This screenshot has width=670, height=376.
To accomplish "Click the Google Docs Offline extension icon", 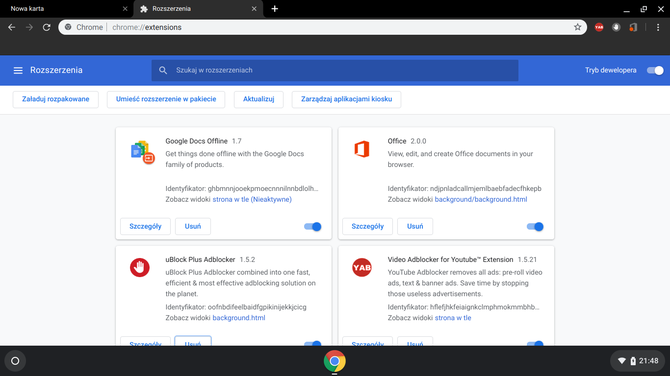I will click(x=143, y=153).
